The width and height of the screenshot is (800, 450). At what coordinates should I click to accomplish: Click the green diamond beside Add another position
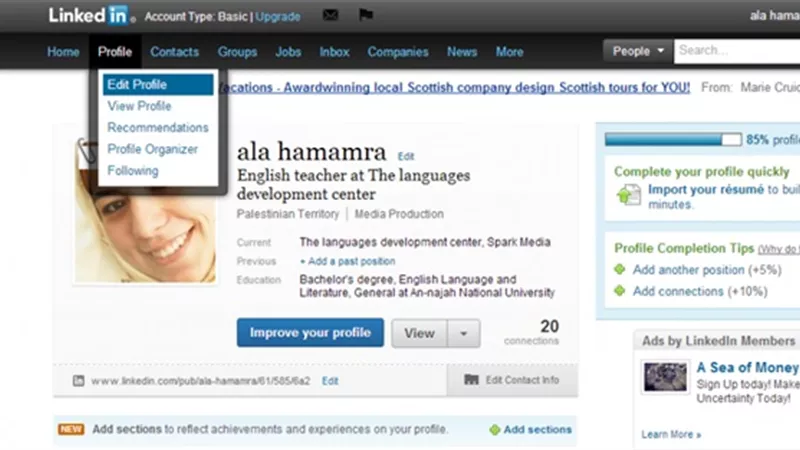(x=619, y=269)
